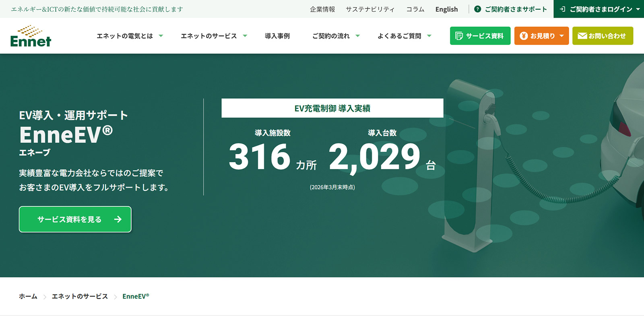Click the 導入台数 label
Image resolution: width=644 pixels, height=318 pixels.
[x=382, y=133]
